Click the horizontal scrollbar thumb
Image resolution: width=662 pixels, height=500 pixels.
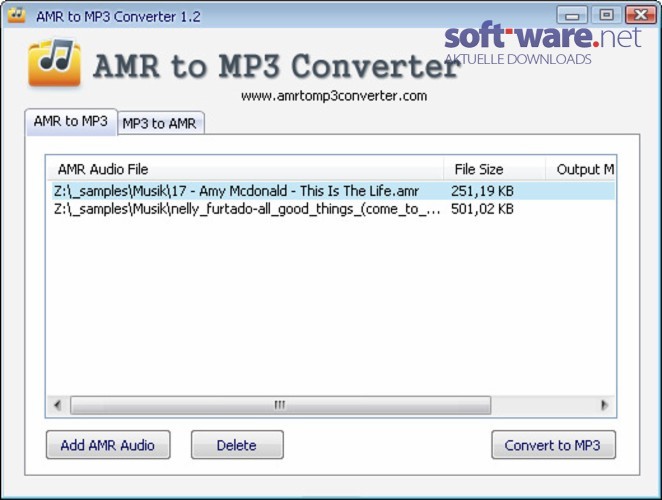[x=280, y=405]
